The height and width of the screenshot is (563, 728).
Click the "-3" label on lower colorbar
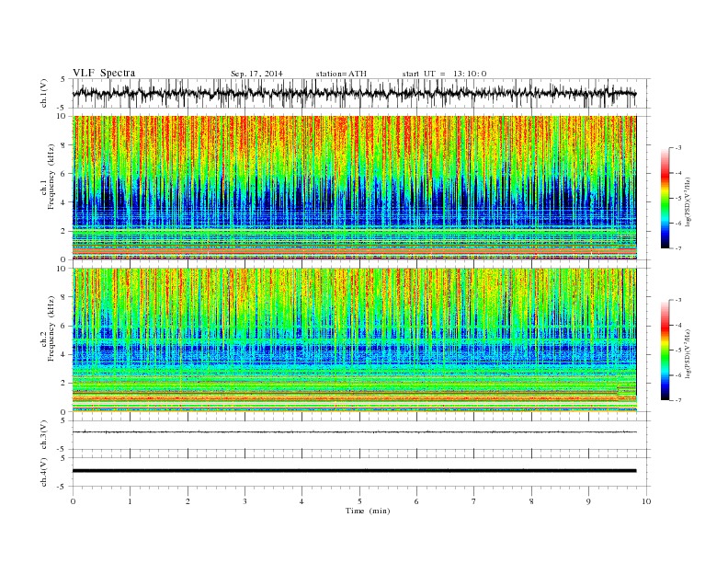coord(677,300)
